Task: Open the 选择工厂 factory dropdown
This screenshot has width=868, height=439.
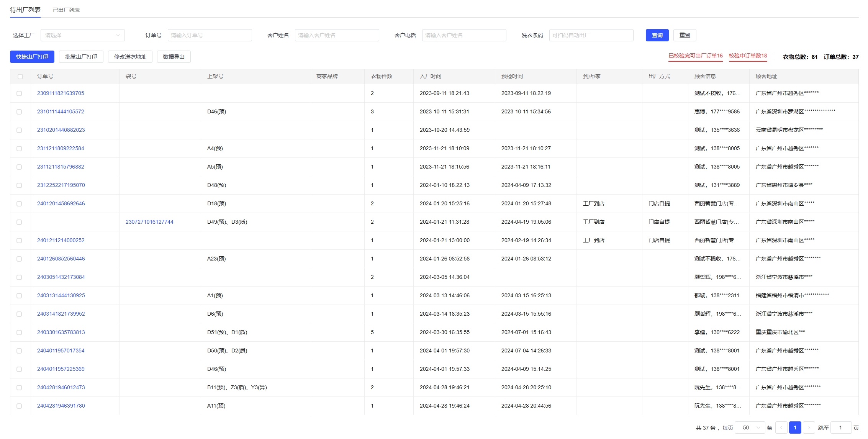Action: pyautogui.click(x=83, y=35)
